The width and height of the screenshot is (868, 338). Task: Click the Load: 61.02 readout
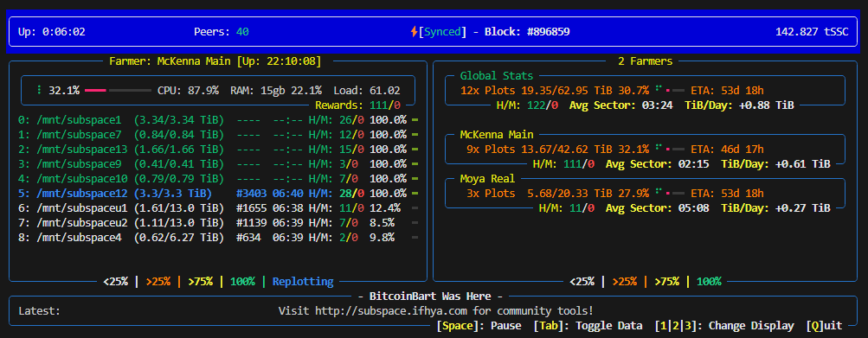tap(366, 90)
